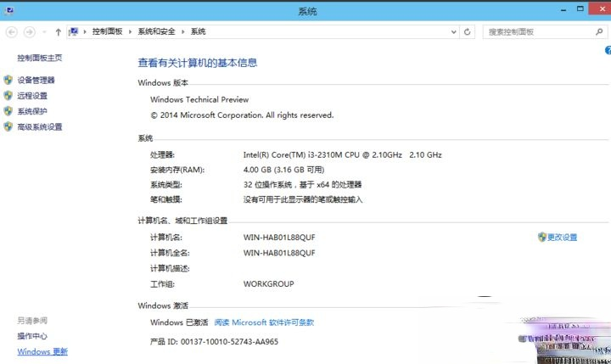Expand the chevron before 控制面板 breadcrumb
Image resolution: width=611 pixels, height=364 pixels.
click(85, 32)
